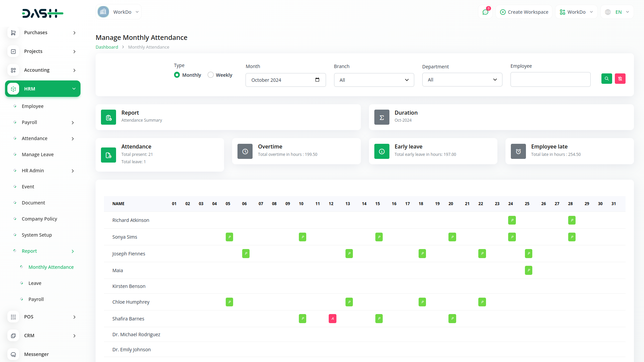Select the HRM module icon
The image size is (644, 362).
13,89
